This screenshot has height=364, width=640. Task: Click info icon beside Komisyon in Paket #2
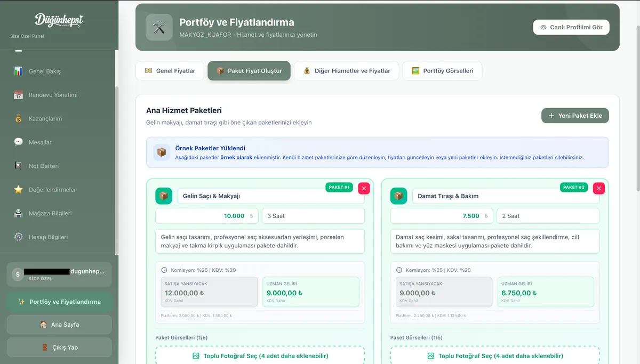click(399, 270)
